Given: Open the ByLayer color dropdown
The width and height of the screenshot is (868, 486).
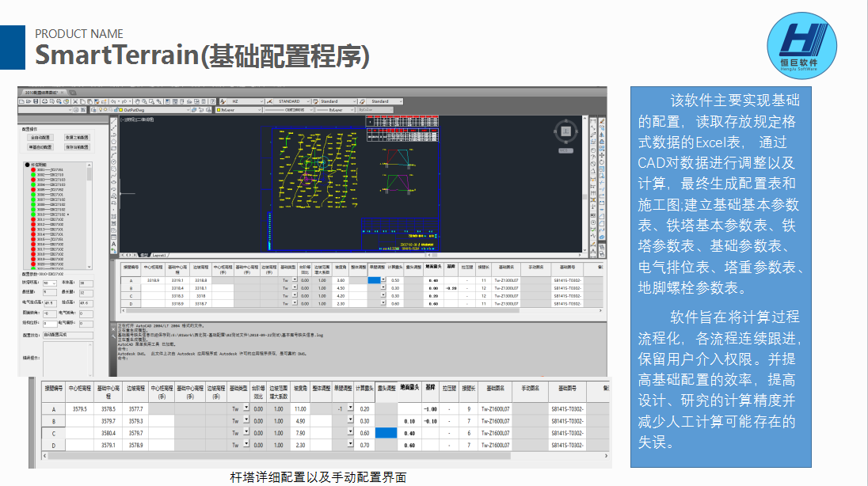Looking at the screenshot, I should 238,109.
